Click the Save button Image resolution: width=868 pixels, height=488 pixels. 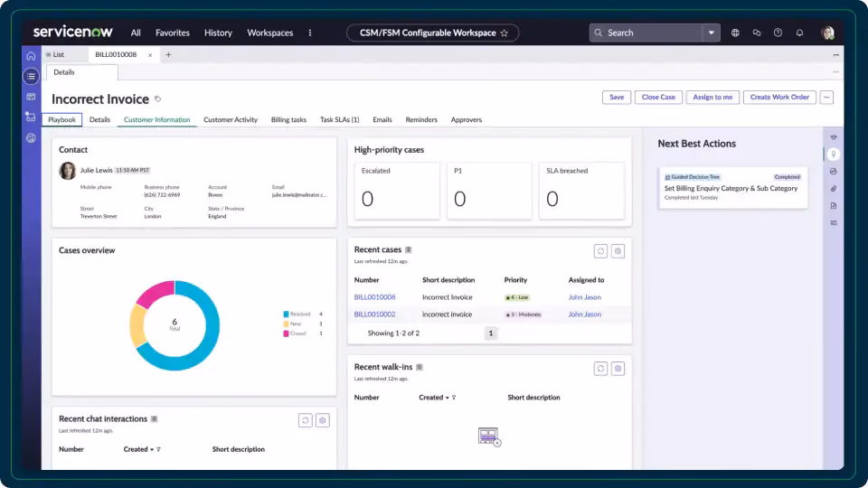pyautogui.click(x=616, y=98)
